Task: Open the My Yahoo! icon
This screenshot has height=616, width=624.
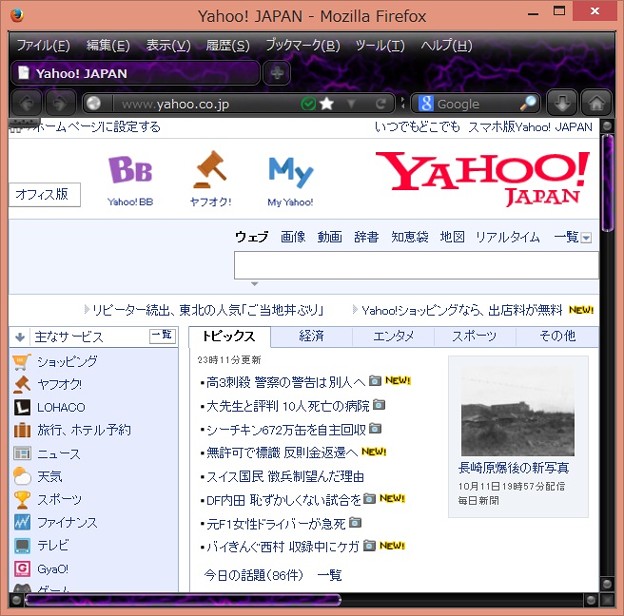Action: pos(291,172)
